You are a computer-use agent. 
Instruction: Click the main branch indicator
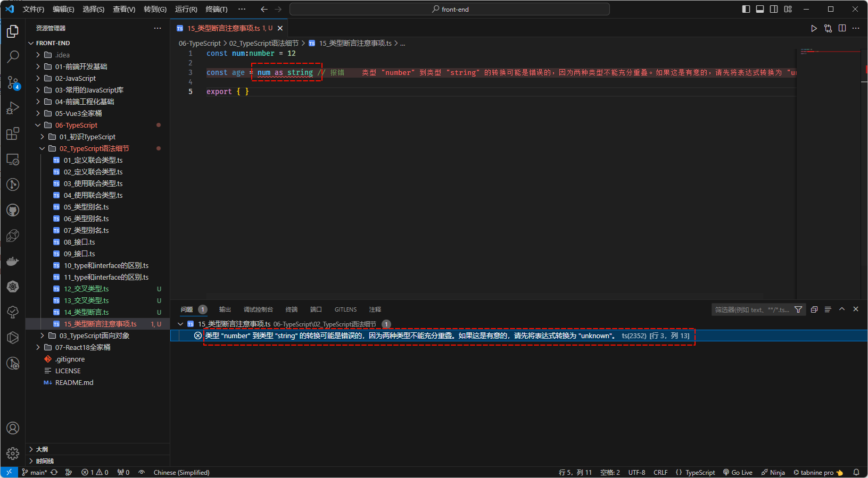tap(35, 472)
